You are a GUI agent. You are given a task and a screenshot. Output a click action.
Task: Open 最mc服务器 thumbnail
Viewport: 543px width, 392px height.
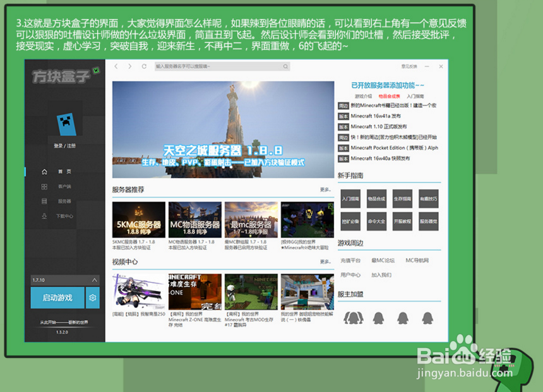click(x=251, y=220)
